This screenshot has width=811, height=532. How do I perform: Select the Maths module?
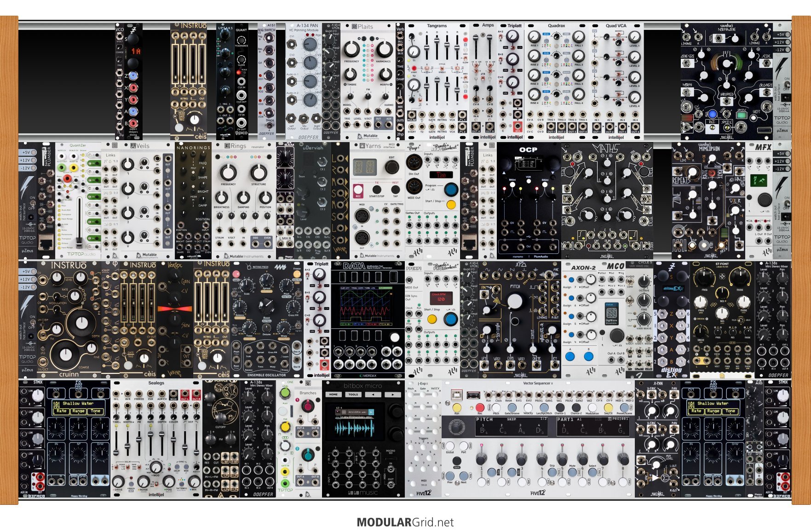click(x=607, y=201)
